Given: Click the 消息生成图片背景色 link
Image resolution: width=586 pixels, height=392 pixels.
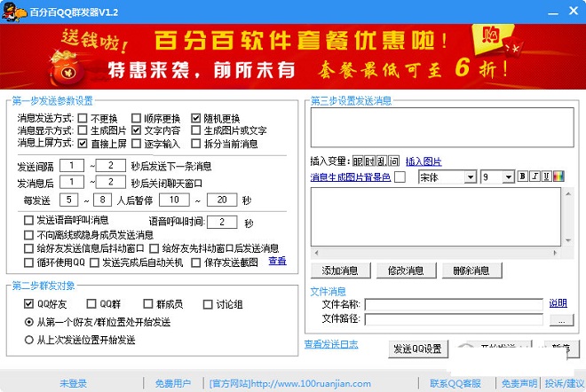Looking at the screenshot, I should 350,177.
